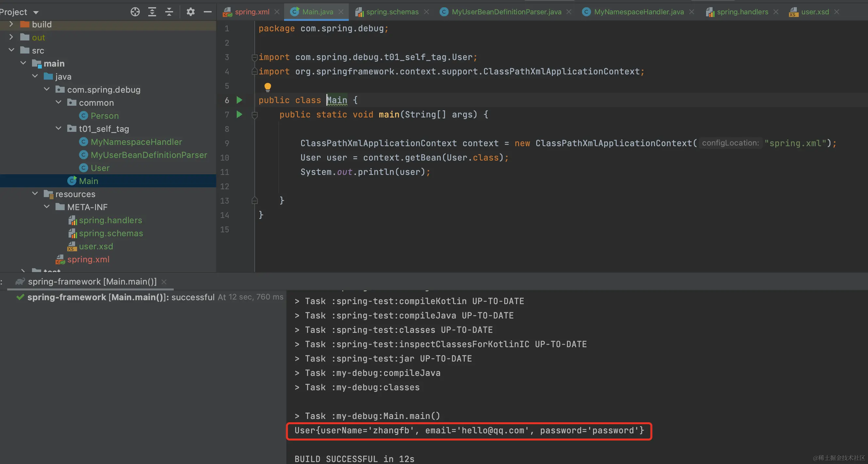Close the spring.xml editor tab

coord(277,12)
